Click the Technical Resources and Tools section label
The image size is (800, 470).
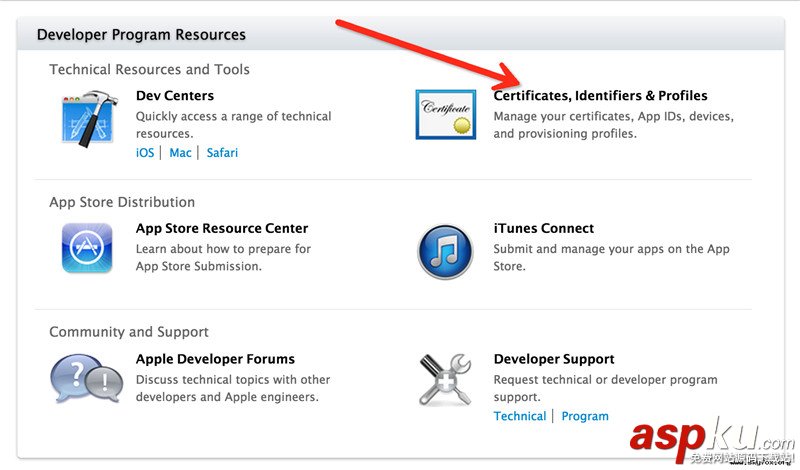coord(149,70)
